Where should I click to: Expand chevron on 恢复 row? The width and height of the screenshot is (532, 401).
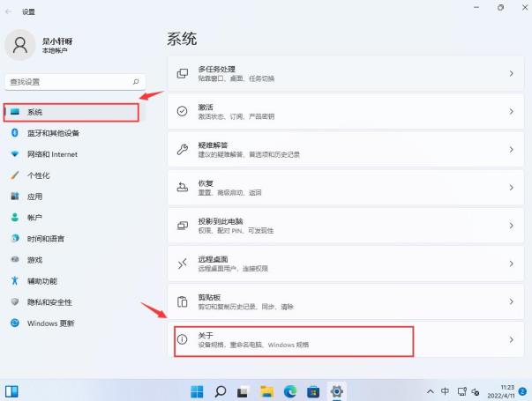512,188
